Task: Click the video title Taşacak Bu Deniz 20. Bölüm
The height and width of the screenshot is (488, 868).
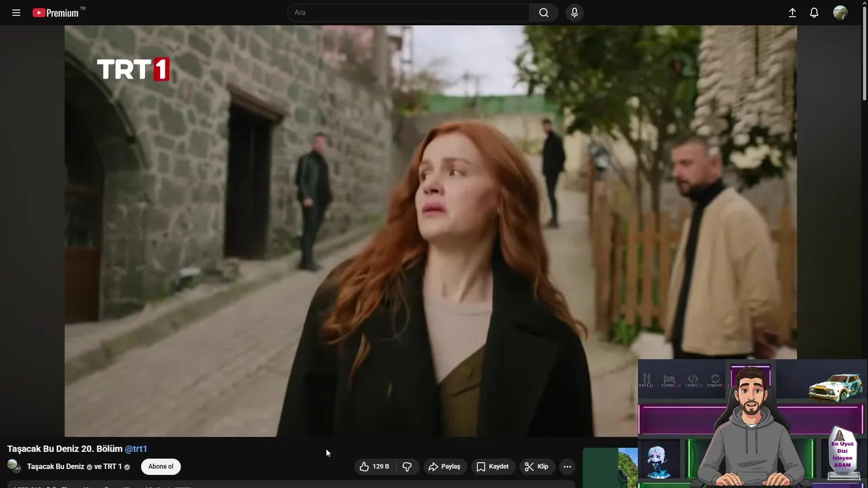Action: (65, 449)
